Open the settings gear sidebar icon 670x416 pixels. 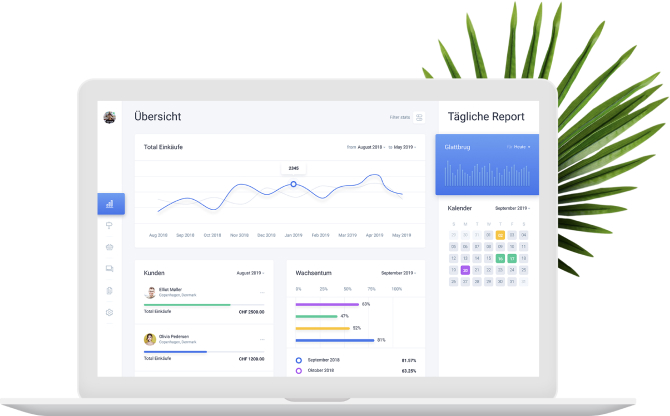(110, 313)
